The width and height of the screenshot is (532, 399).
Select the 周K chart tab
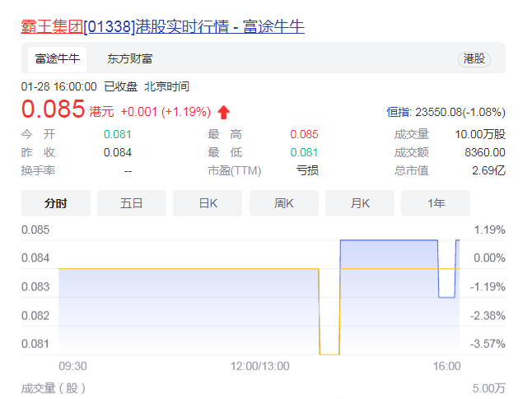point(284,203)
